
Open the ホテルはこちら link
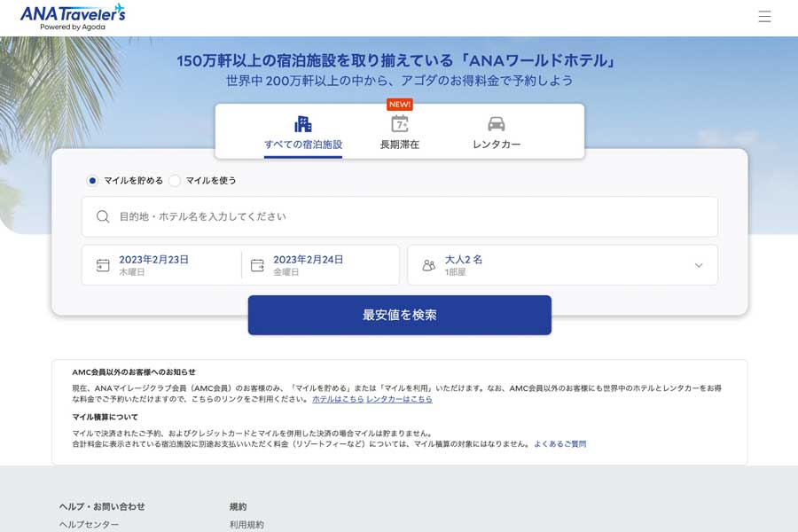tap(338, 399)
